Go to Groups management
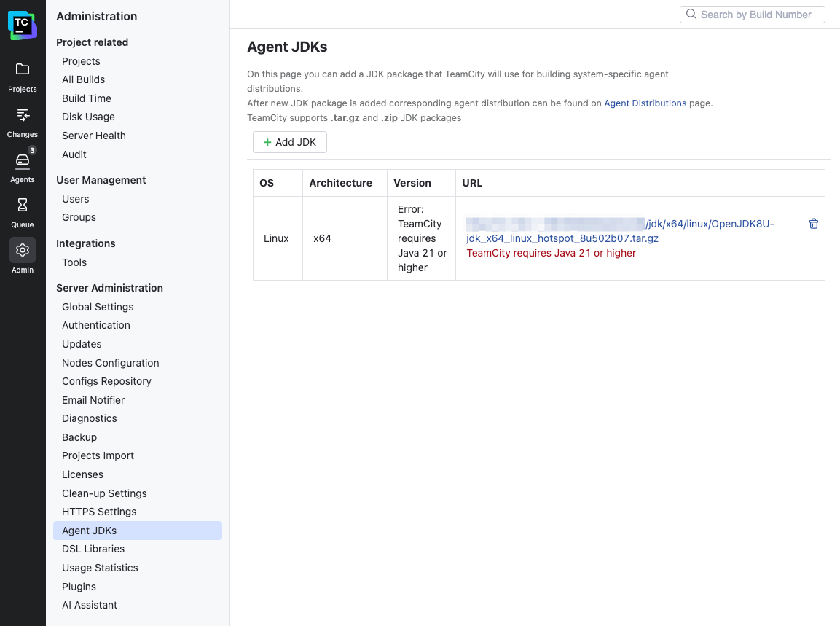The width and height of the screenshot is (840, 626). point(79,217)
